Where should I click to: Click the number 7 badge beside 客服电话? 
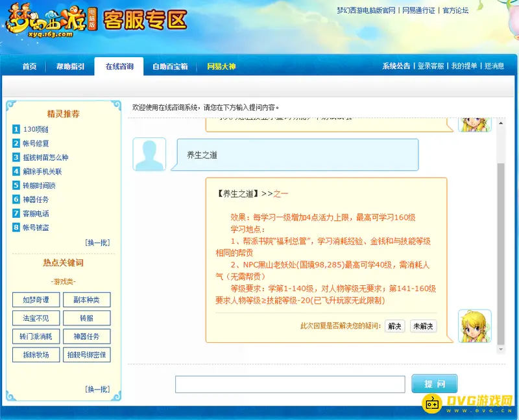16,213
